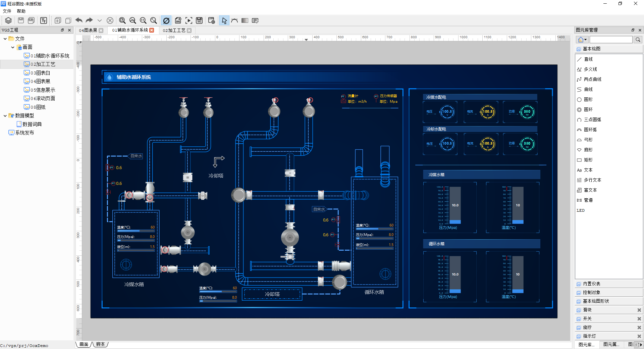644x349 pixels.
Task: Click the library search magnifier button
Action: pos(638,40)
